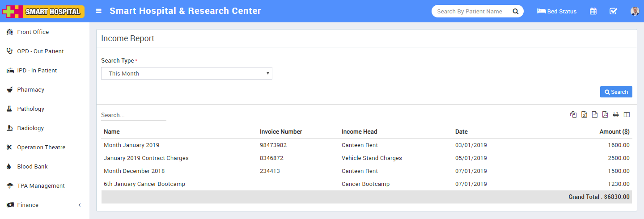Viewport: 644px width, 219px height.
Task: Open Bed Status link
Action: click(557, 11)
